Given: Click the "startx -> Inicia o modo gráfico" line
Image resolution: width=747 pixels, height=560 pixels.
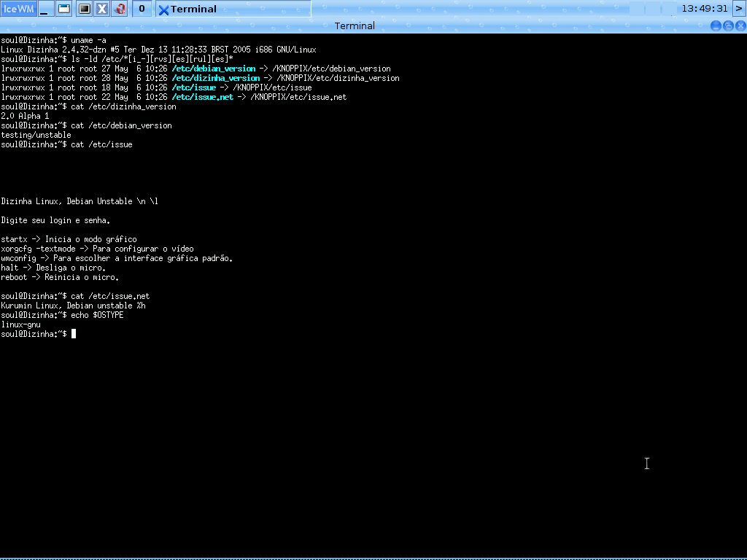Looking at the screenshot, I should 69,239.
